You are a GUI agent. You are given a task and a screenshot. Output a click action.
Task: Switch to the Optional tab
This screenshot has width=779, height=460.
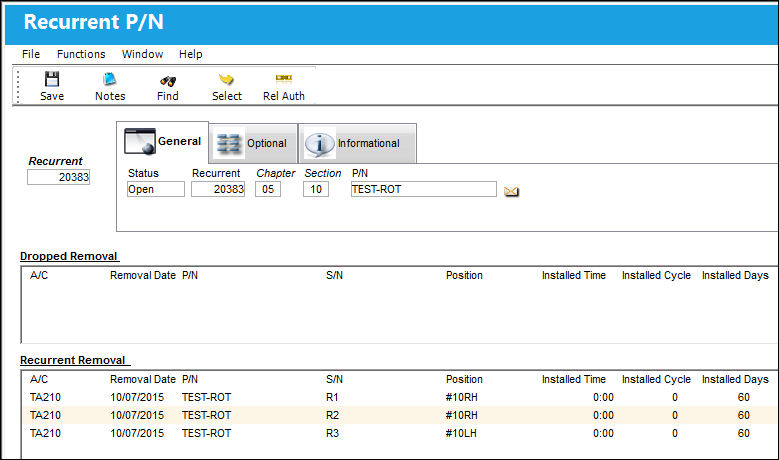coord(253,144)
